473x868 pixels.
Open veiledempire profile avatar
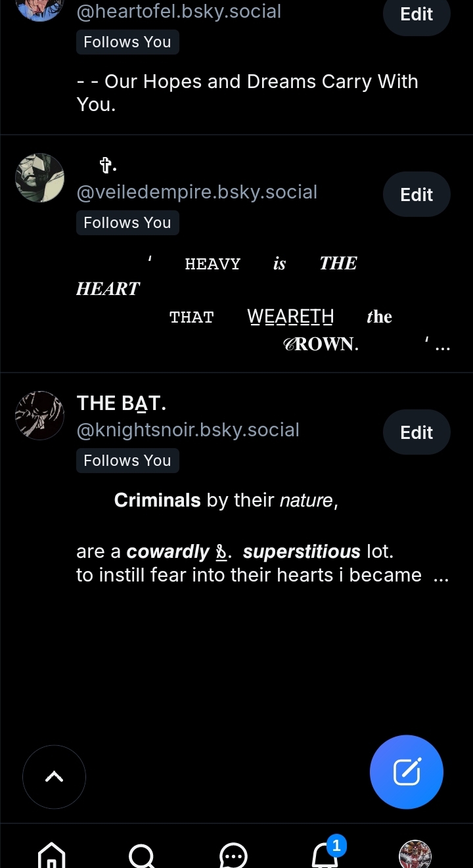(x=39, y=177)
